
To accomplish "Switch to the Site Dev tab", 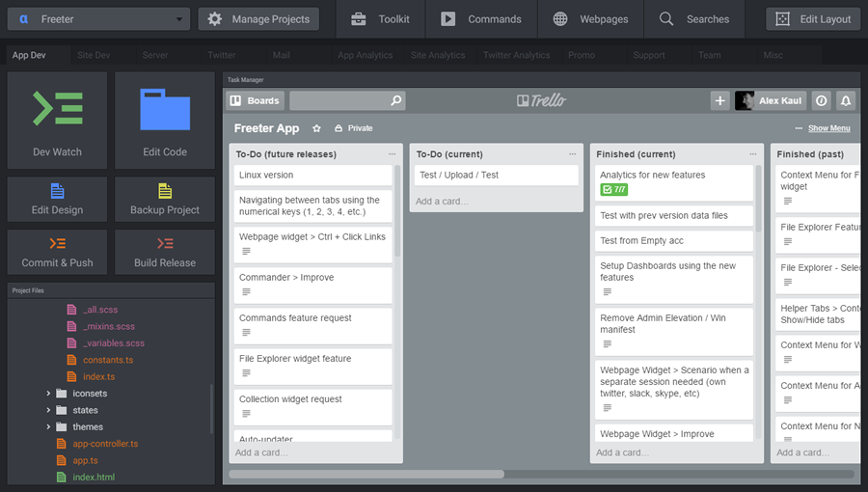I will point(94,55).
